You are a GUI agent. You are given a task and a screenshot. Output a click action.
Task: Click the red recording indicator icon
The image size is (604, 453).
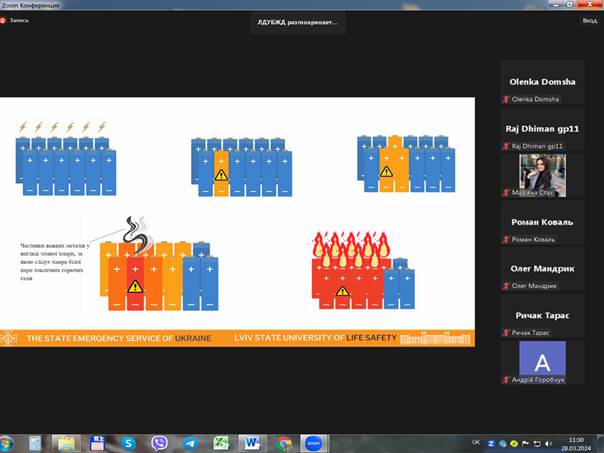tap(4, 20)
